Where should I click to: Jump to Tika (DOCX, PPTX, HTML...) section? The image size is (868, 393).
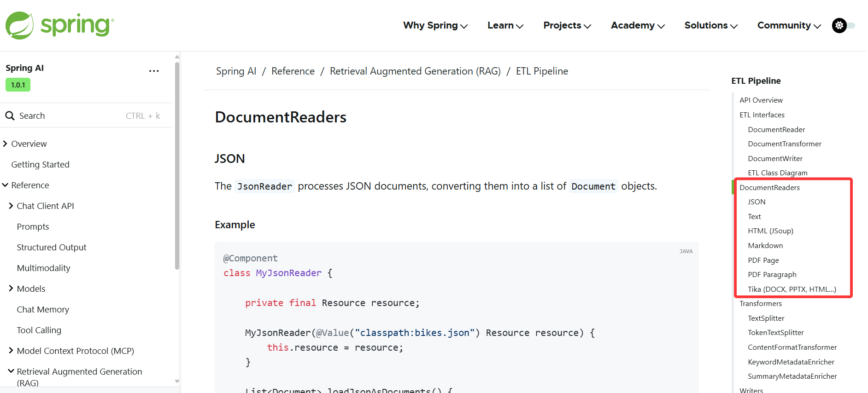pyautogui.click(x=792, y=289)
